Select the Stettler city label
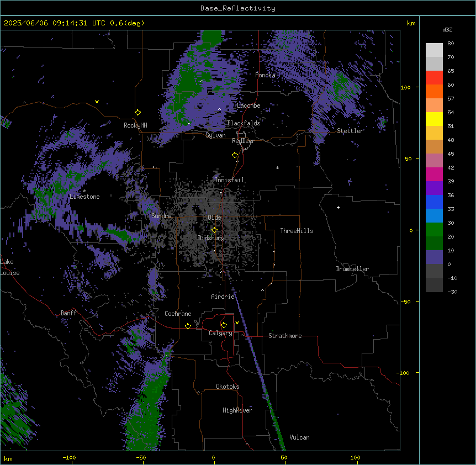 350,131
